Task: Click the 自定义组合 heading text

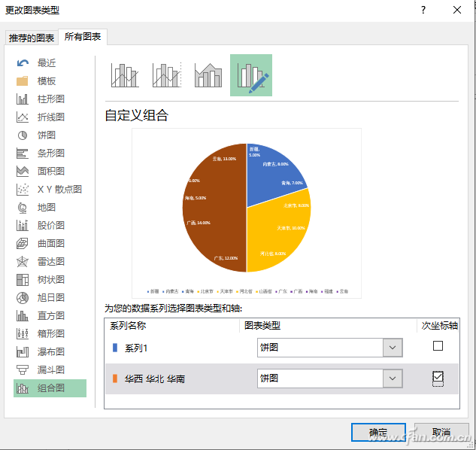Action: pos(137,115)
